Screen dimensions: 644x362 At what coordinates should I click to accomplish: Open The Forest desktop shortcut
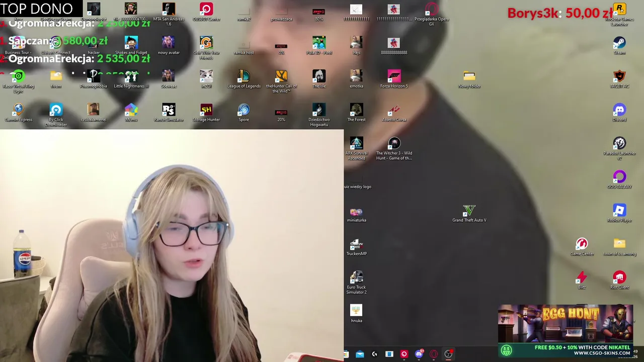tap(356, 113)
